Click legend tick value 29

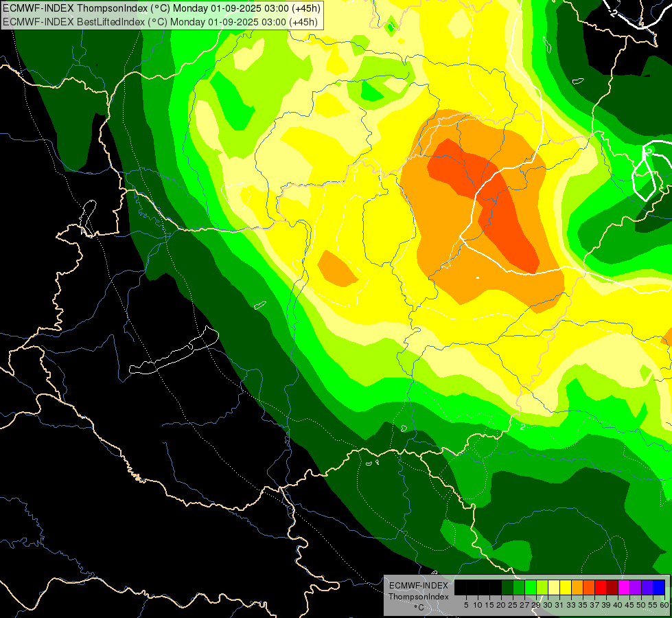click(x=536, y=605)
